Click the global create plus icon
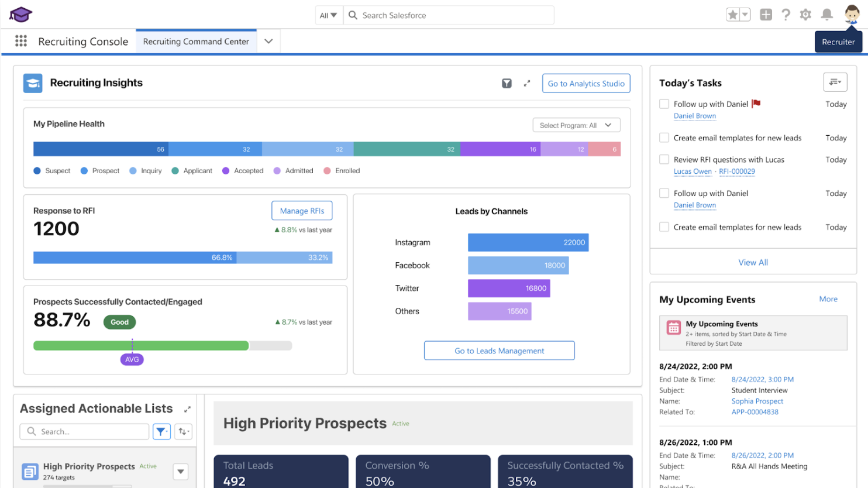 pyautogui.click(x=766, y=15)
